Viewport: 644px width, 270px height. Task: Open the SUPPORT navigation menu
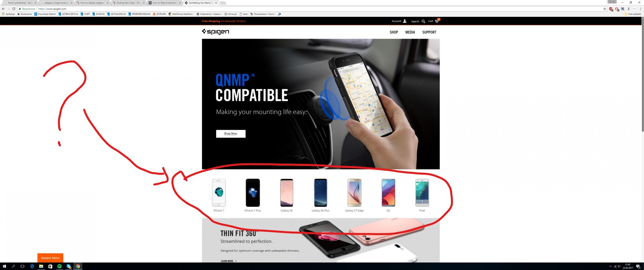click(429, 32)
